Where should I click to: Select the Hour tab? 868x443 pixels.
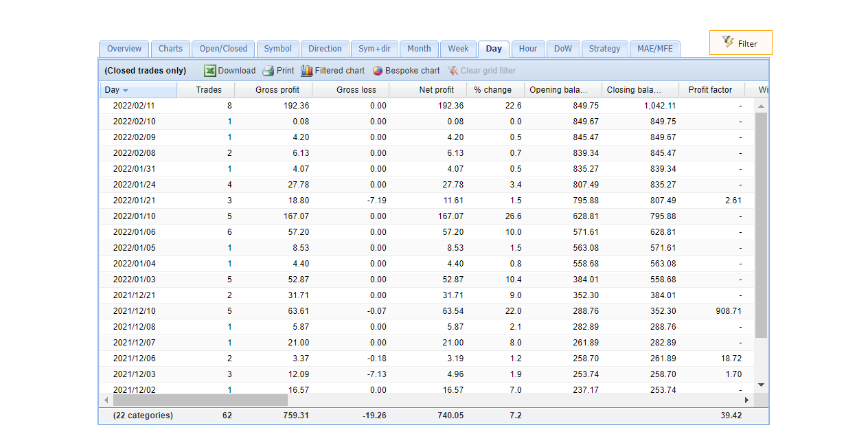pyautogui.click(x=527, y=48)
